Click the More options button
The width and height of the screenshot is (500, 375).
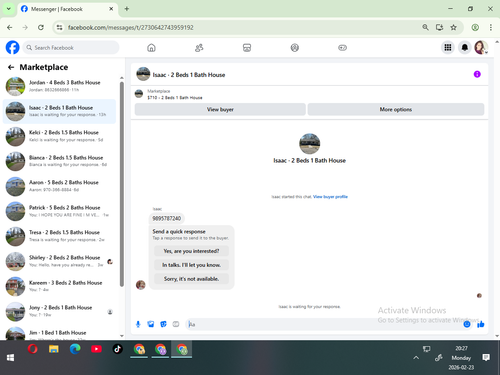pos(396,109)
